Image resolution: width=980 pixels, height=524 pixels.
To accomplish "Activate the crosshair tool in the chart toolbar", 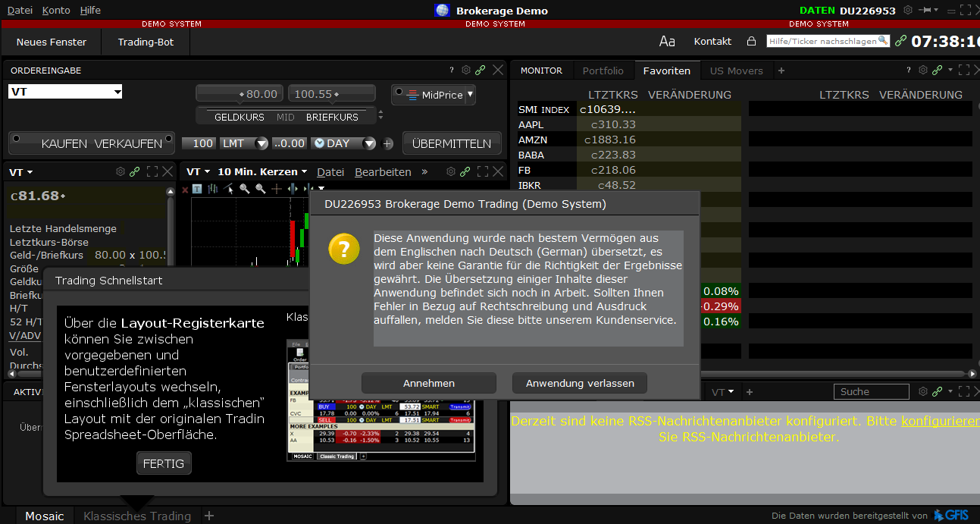I will click(x=277, y=188).
